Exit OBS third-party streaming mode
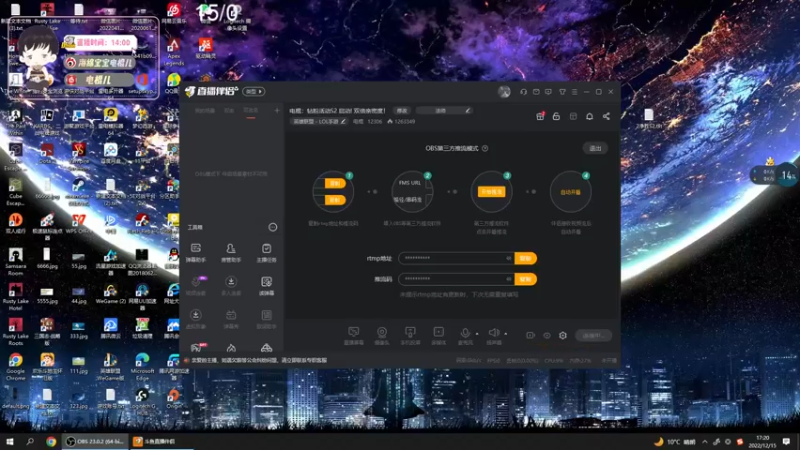800x450 pixels. click(595, 148)
